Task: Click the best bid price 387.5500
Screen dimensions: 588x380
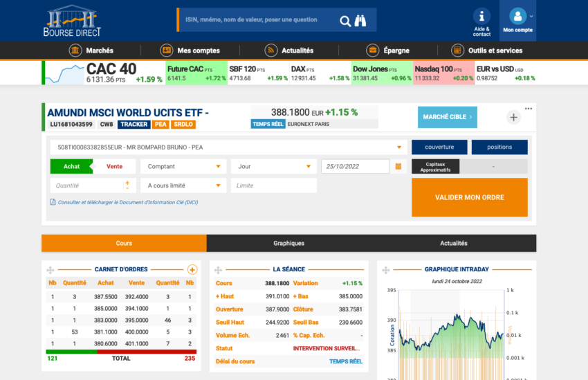Action: [x=106, y=297]
